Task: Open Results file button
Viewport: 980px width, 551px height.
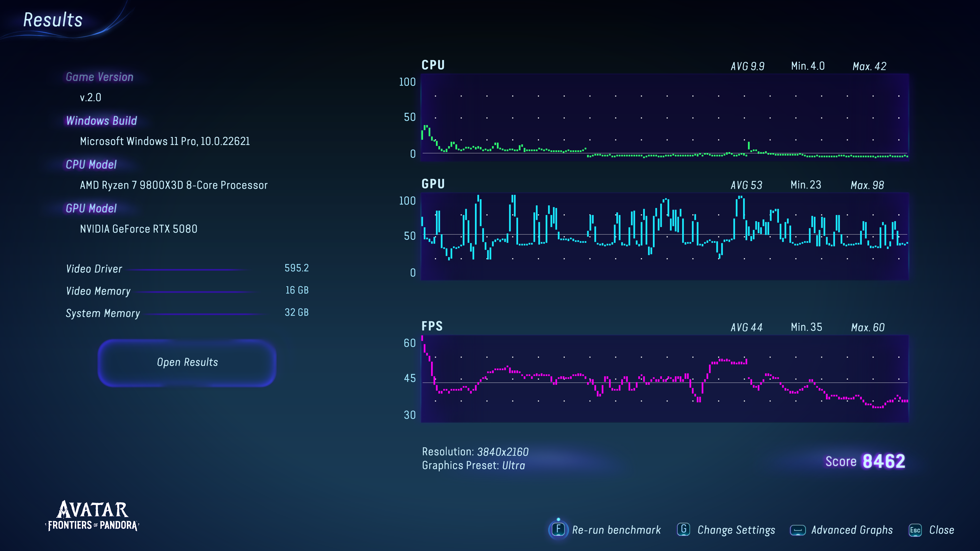Action: pyautogui.click(x=187, y=362)
